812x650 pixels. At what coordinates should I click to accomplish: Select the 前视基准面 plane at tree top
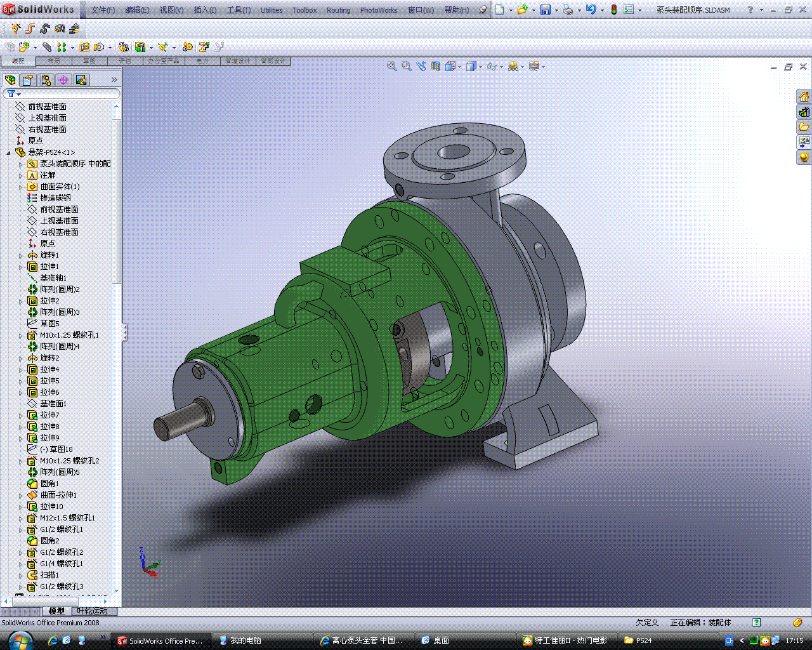(41, 107)
